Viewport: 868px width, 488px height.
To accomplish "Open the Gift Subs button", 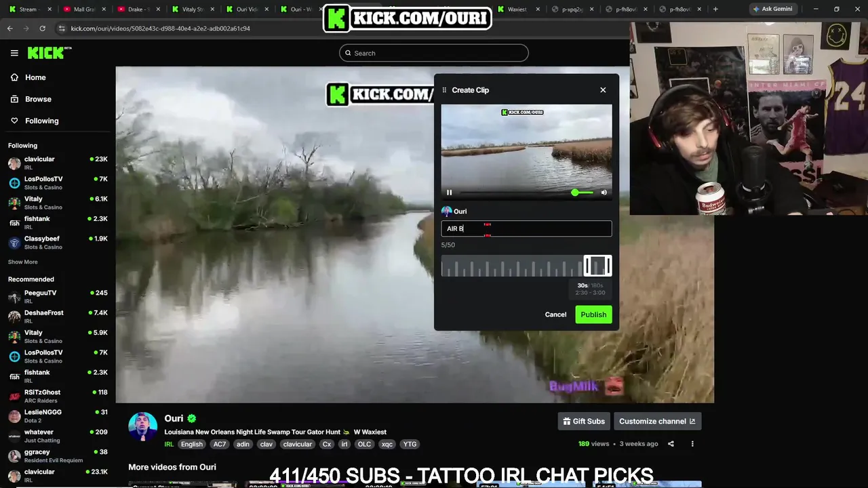I will [x=584, y=421].
